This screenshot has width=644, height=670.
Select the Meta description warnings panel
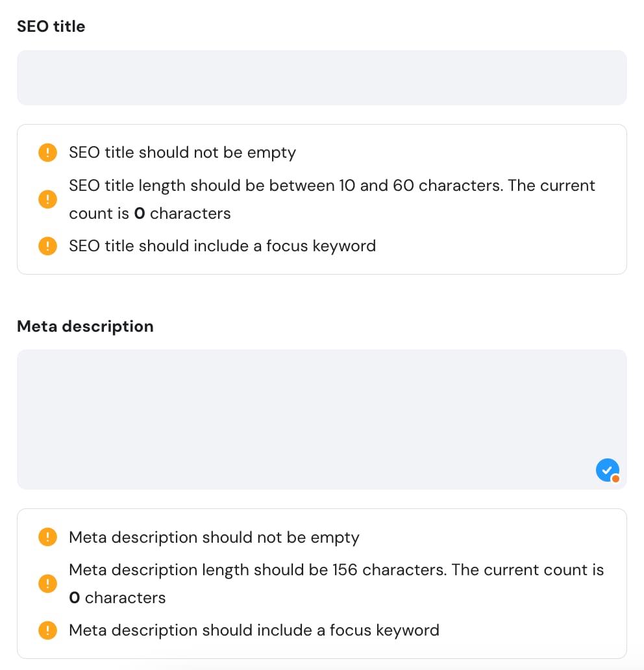(x=322, y=584)
